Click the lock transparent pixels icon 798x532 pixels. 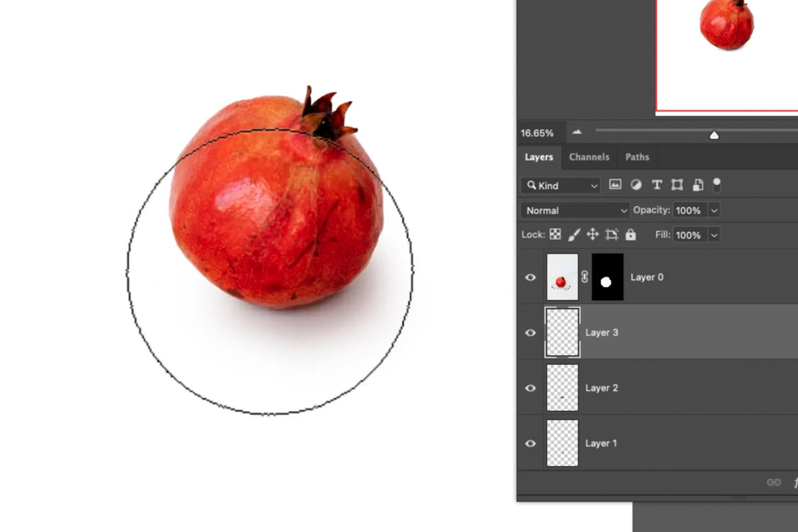[555, 235]
